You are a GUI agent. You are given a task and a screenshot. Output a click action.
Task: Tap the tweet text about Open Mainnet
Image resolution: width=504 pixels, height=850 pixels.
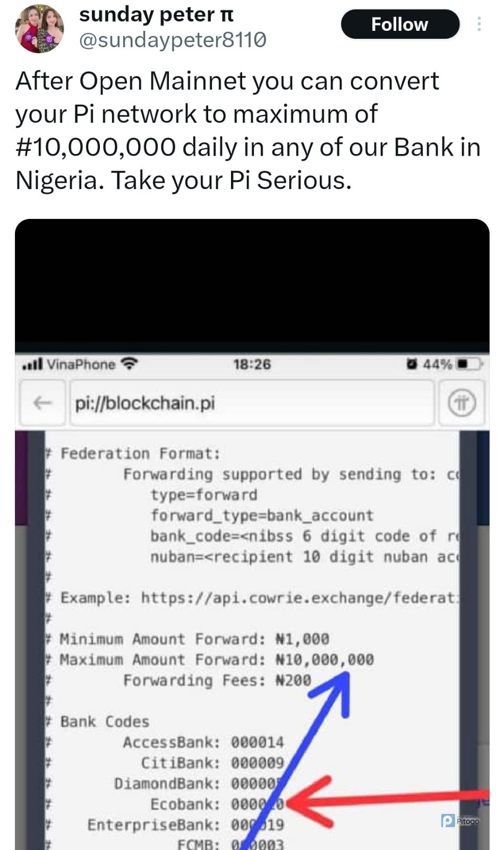pyautogui.click(x=247, y=131)
